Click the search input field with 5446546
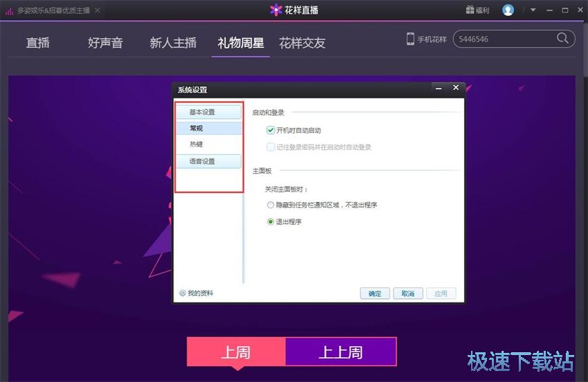 coord(514,39)
